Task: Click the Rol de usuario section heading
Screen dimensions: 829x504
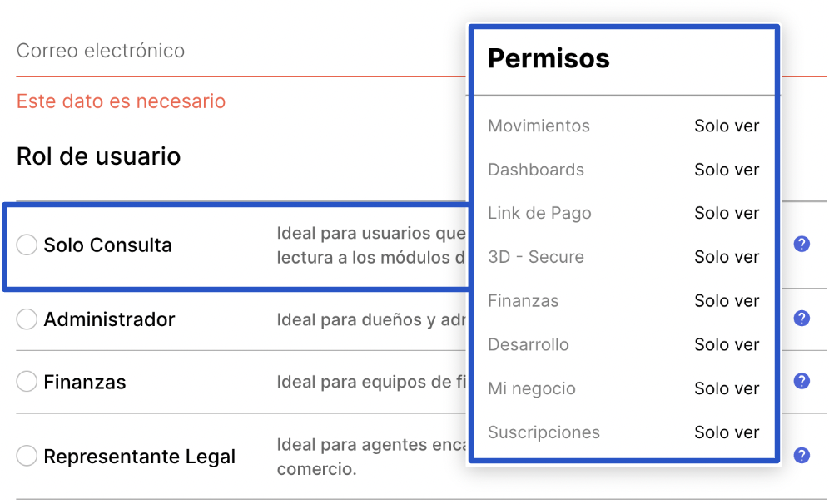Action: click(x=98, y=156)
